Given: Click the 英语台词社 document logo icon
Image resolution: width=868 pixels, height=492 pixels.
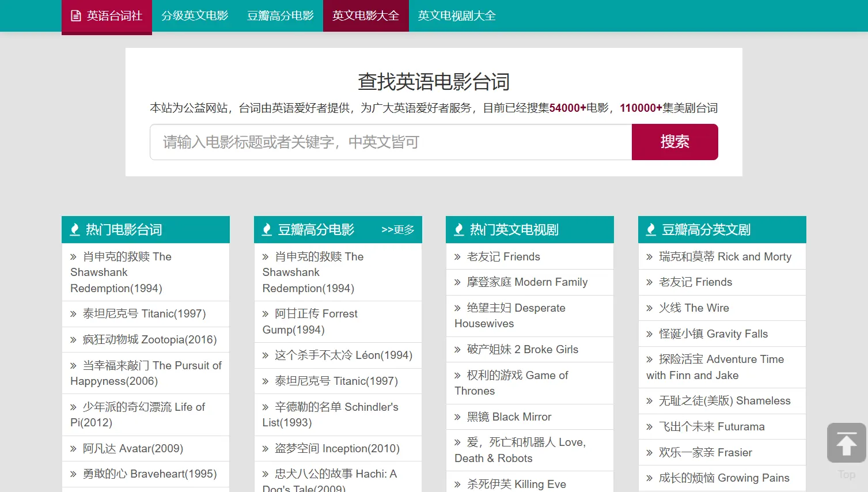Looking at the screenshot, I should pyautogui.click(x=76, y=16).
